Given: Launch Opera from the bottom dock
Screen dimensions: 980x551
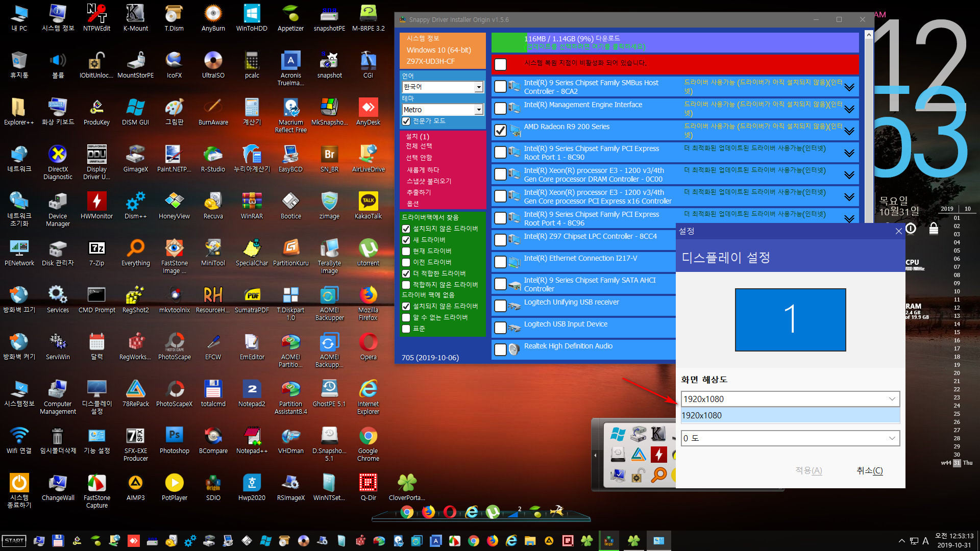Looking at the screenshot, I should (x=450, y=511).
